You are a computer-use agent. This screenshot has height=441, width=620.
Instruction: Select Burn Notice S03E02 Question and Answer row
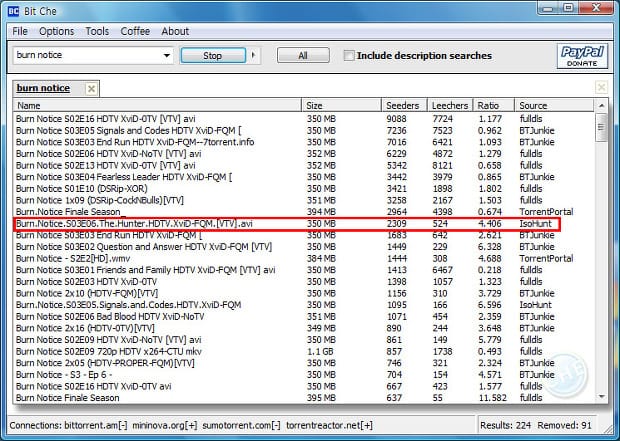pyautogui.click(x=304, y=247)
